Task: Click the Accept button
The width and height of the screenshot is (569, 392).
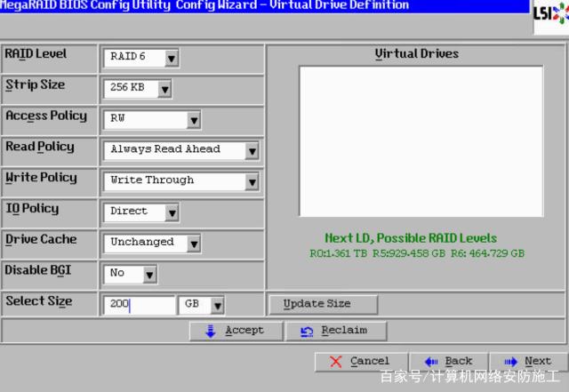Action: pyautogui.click(x=236, y=331)
